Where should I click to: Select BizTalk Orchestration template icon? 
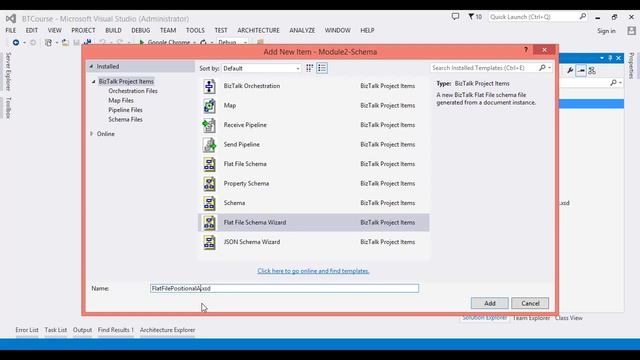(x=209, y=86)
